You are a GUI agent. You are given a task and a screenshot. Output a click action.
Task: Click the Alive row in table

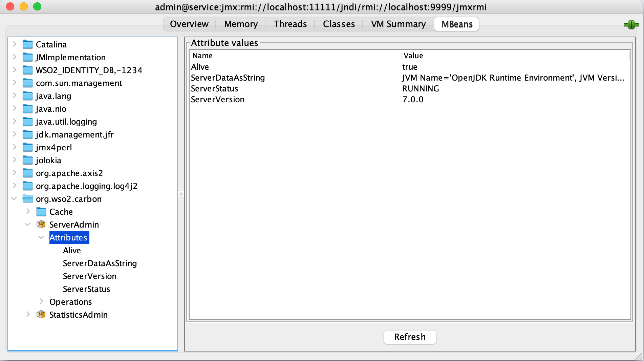(410, 67)
